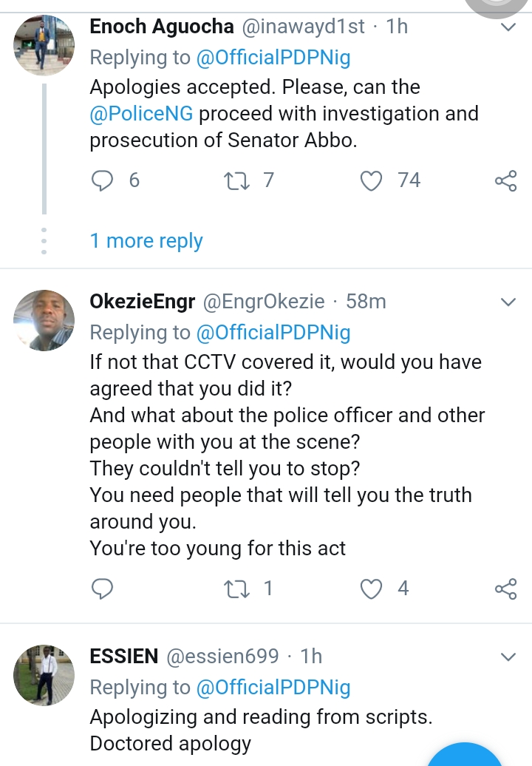The height and width of the screenshot is (766, 532).
Task: Retweet OkezieEngr's tweet
Action: (238, 589)
